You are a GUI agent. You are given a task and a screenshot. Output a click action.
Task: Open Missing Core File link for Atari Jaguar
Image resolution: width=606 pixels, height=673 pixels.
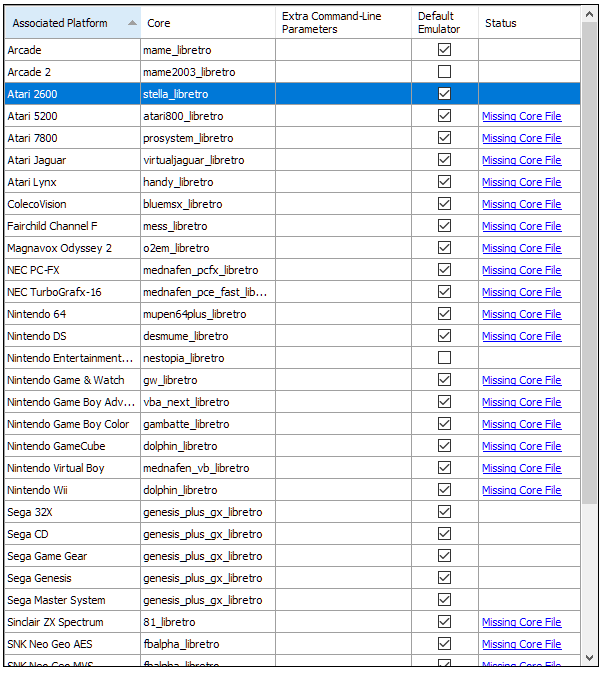521,160
